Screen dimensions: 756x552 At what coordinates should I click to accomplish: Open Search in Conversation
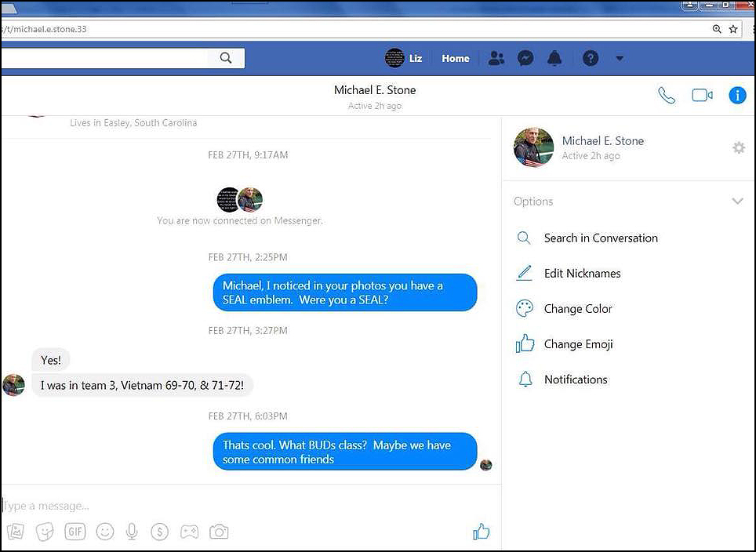pos(601,238)
